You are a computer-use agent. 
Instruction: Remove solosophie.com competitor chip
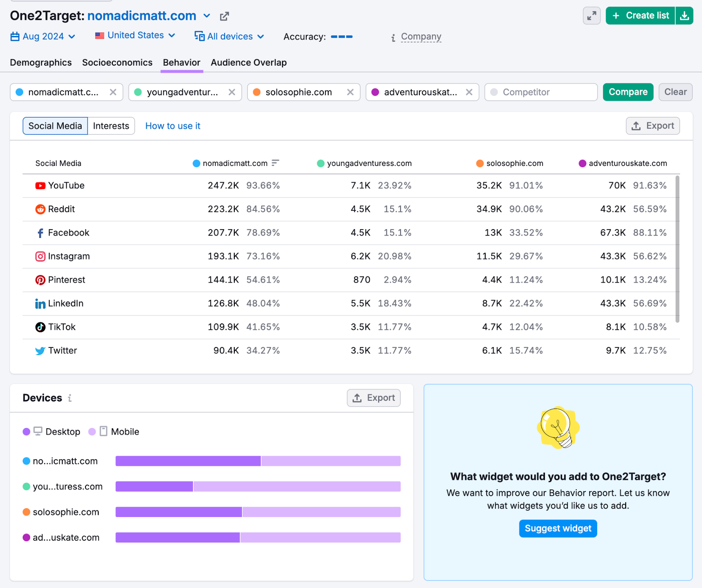350,92
